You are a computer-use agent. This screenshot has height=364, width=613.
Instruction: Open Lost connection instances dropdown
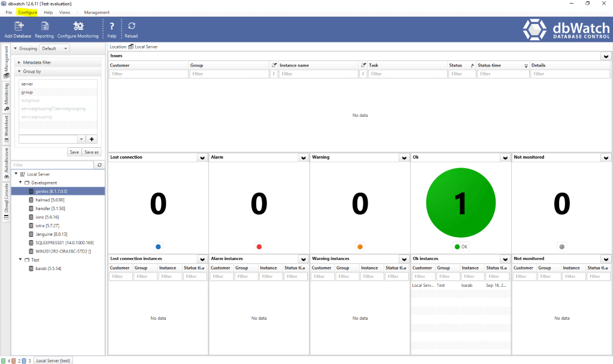click(x=202, y=259)
